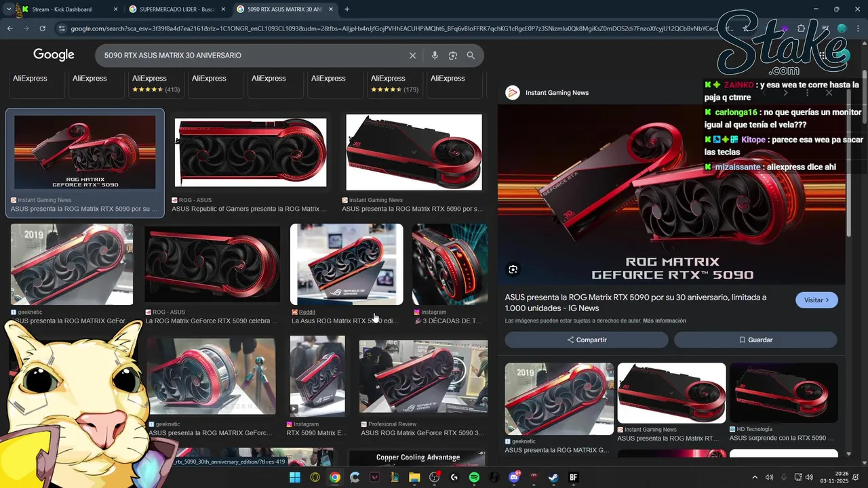This screenshot has width=868, height=488.
Task: Reload the current page
Action: tap(42, 28)
